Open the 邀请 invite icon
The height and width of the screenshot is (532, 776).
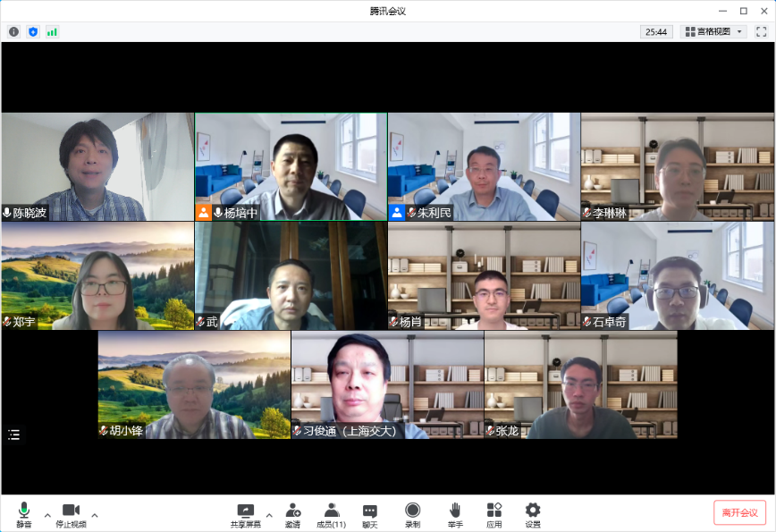pyautogui.click(x=292, y=514)
